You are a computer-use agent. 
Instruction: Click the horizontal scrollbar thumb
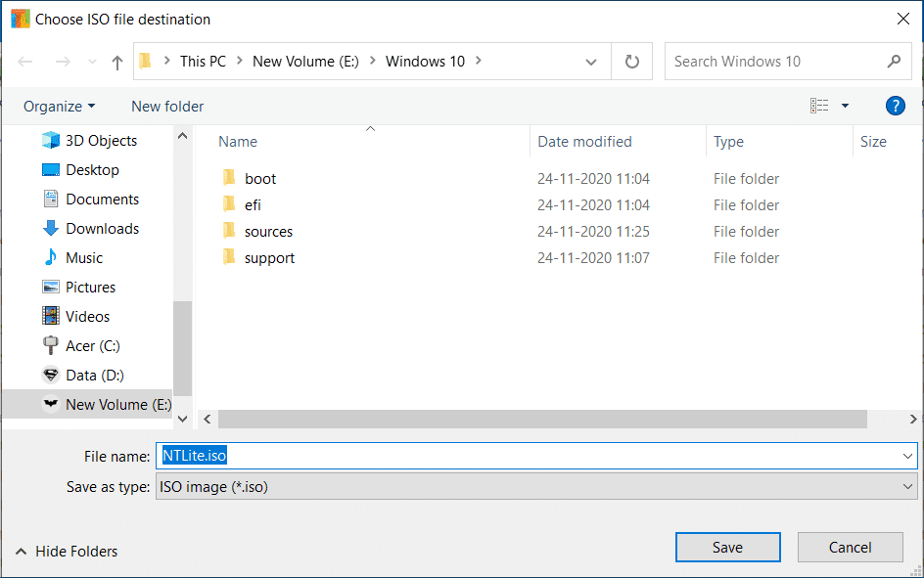click(542, 420)
